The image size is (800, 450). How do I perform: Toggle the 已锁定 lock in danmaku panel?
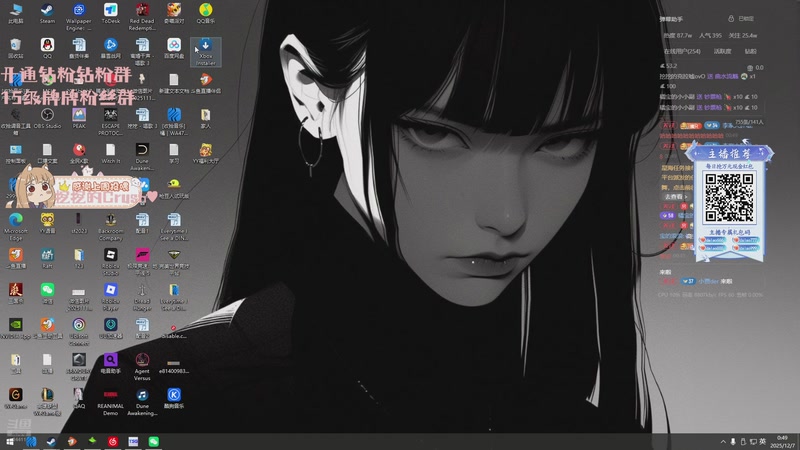coord(741,18)
